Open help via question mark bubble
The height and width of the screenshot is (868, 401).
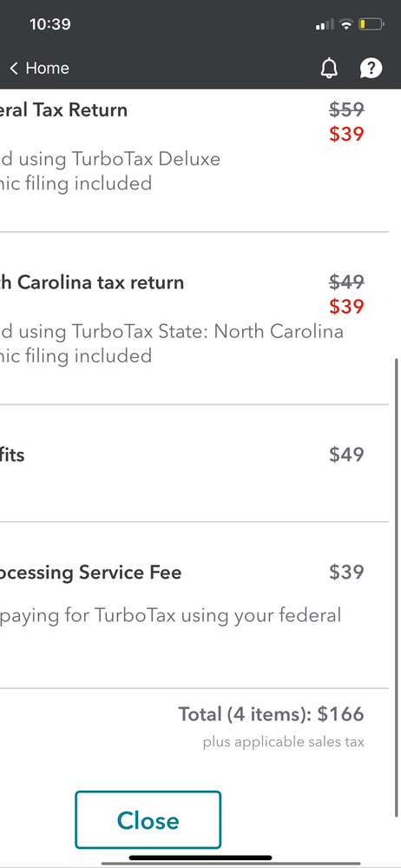tap(371, 68)
